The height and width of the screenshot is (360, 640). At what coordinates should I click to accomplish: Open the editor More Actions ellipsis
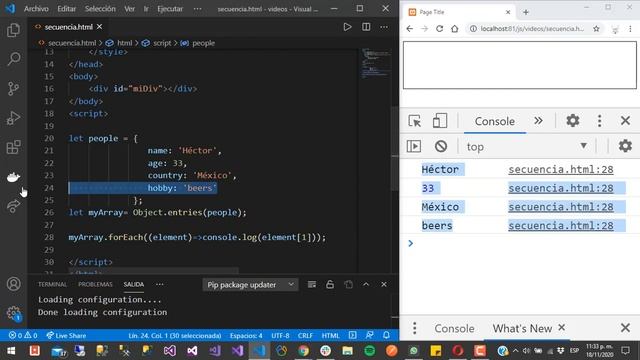pos(384,27)
